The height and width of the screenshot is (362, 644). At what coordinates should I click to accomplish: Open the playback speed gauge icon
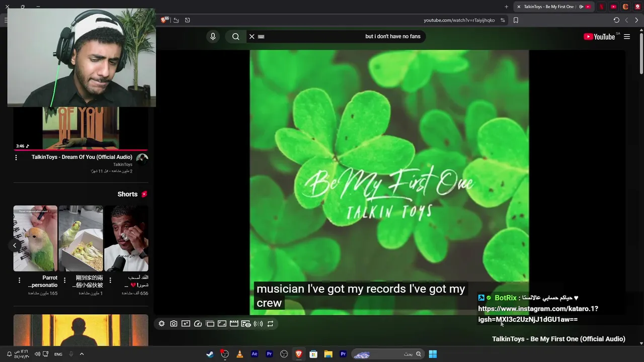click(x=198, y=324)
